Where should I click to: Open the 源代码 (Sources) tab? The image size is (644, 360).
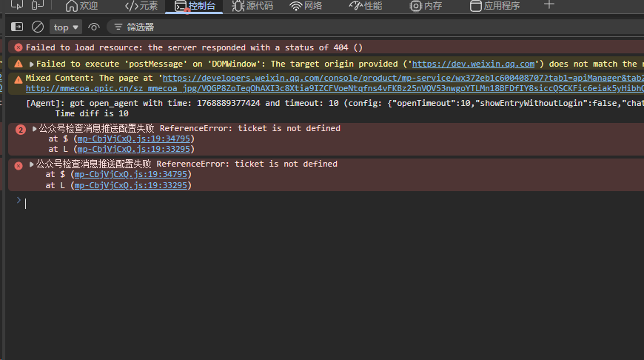pyautogui.click(x=252, y=6)
